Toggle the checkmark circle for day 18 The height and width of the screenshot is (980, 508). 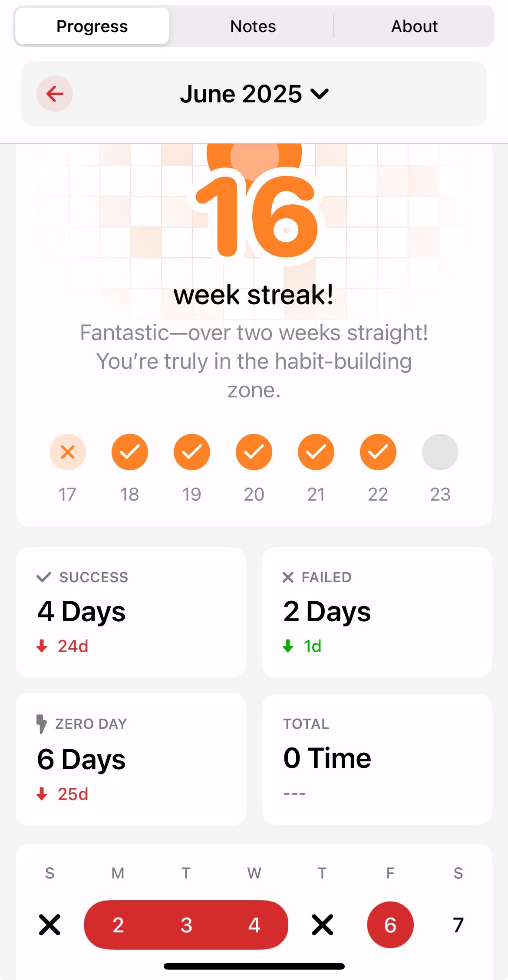130,452
